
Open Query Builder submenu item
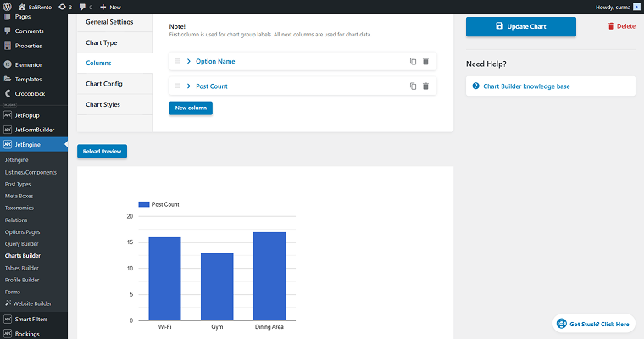(22, 244)
